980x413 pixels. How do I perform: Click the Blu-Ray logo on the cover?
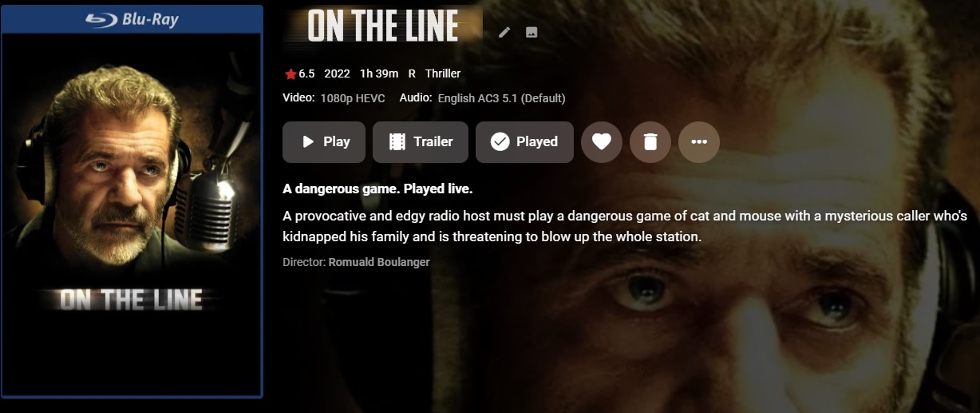(132, 20)
